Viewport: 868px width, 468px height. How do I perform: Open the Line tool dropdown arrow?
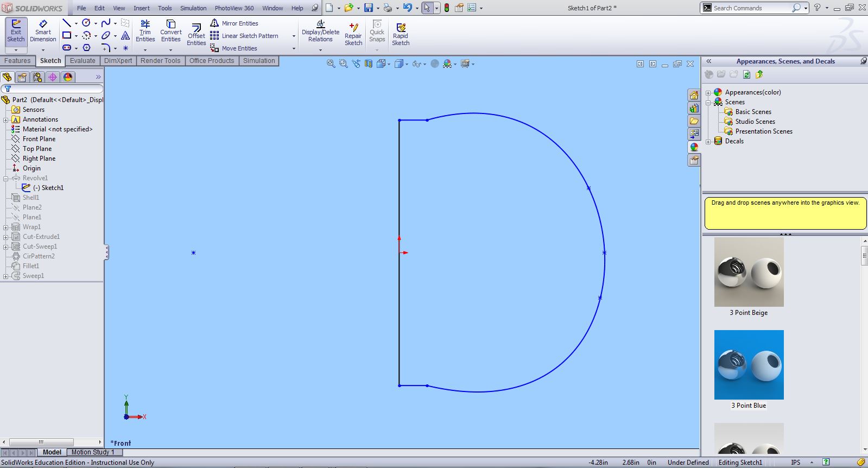[x=75, y=23]
